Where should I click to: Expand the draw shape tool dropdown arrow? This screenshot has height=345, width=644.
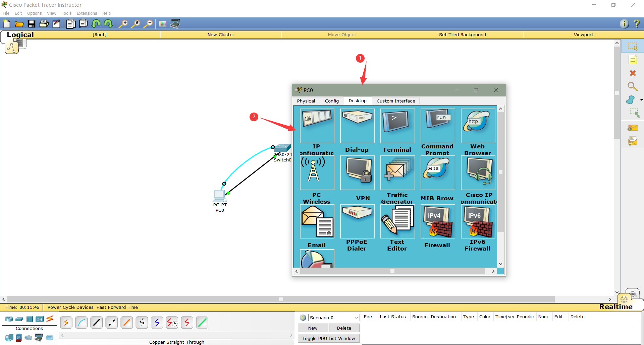coord(642,100)
